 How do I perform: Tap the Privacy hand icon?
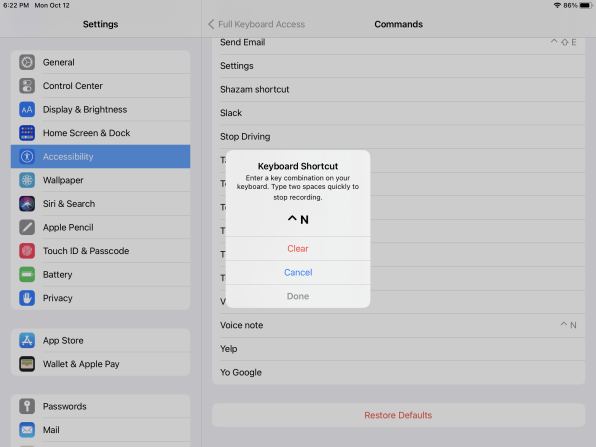coord(27,298)
